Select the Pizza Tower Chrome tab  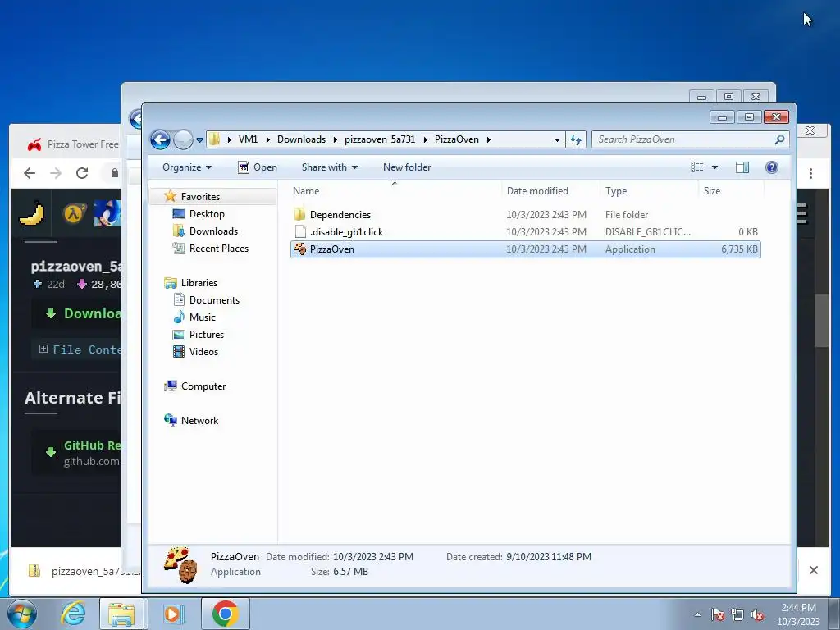(74, 144)
